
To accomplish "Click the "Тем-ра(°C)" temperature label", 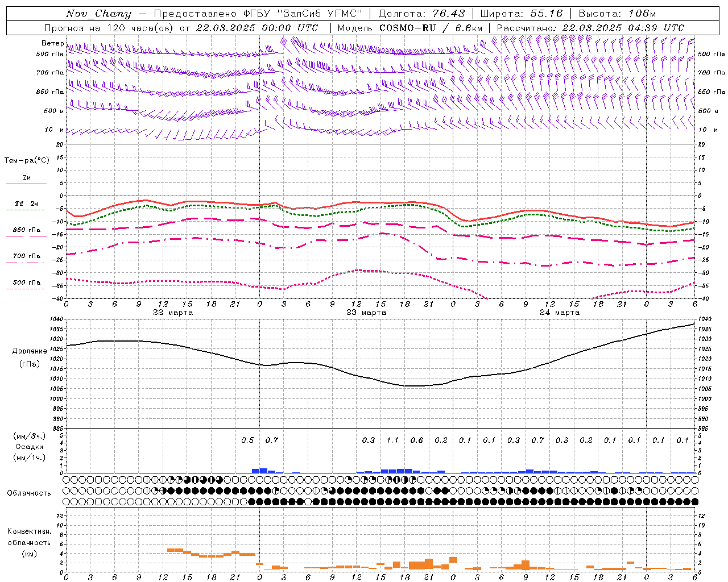I will point(27,161).
